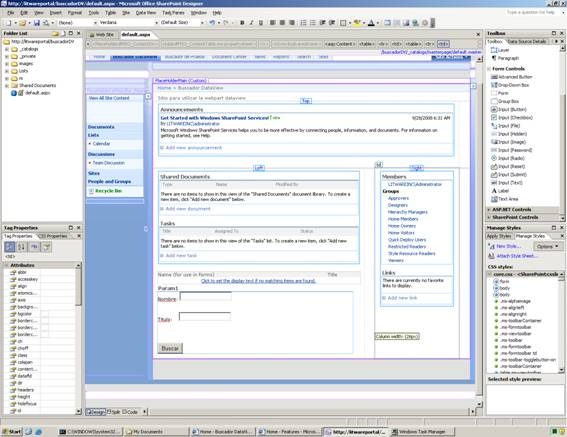
Task: Click the New Document toolbar icon
Action: (9, 23)
